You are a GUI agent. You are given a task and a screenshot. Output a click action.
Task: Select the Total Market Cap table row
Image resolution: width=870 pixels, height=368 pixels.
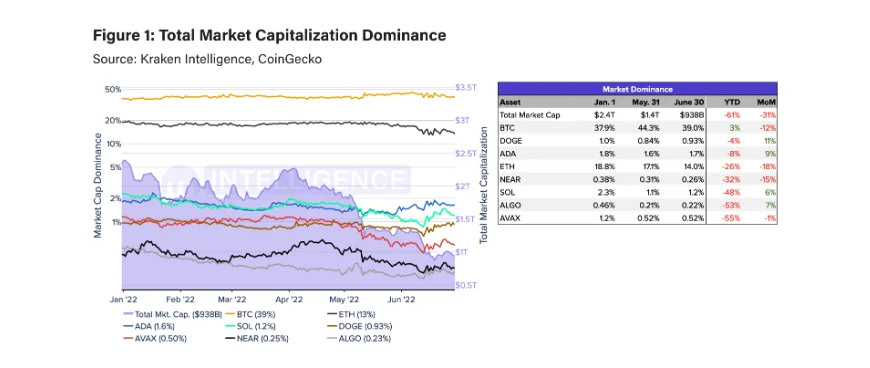[x=638, y=115]
